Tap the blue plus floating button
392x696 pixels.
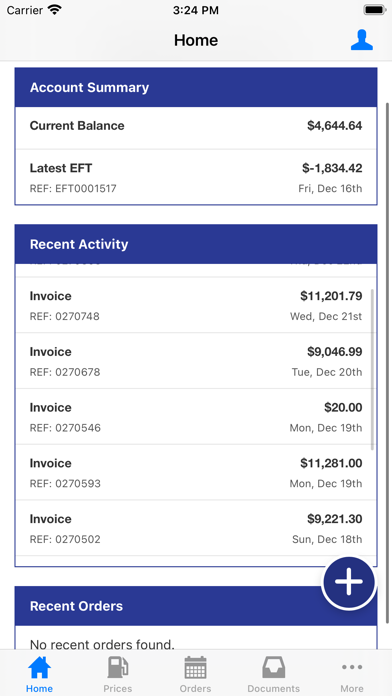point(349,583)
